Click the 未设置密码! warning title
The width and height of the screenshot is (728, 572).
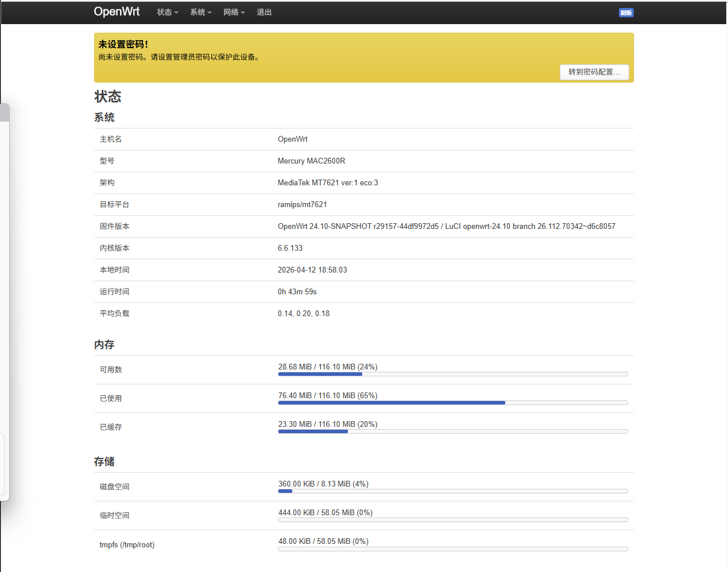[123, 44]
